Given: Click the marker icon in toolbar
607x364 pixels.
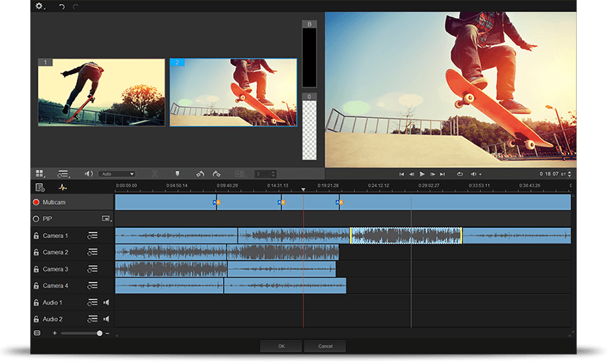Looking at the screenshot, I should coord(177,174).
